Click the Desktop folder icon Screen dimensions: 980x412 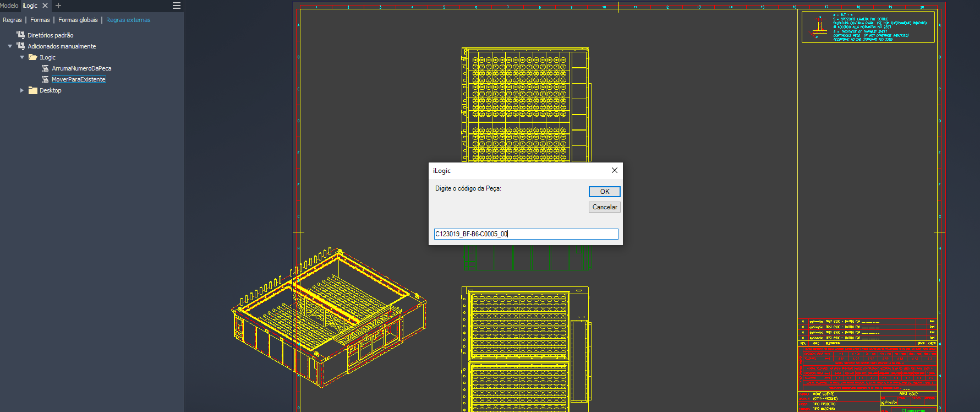tap(33, 90)
